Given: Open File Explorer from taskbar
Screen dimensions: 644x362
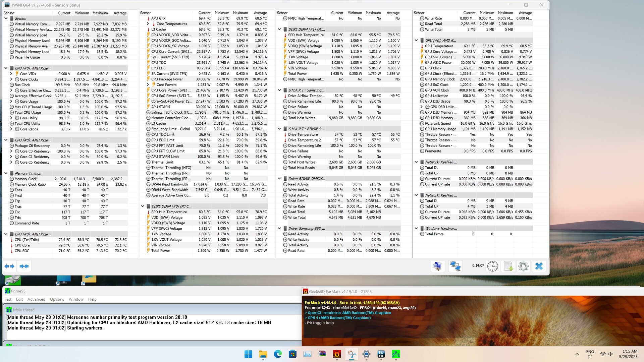Looking at the screenshot, I should click(263, 354).
